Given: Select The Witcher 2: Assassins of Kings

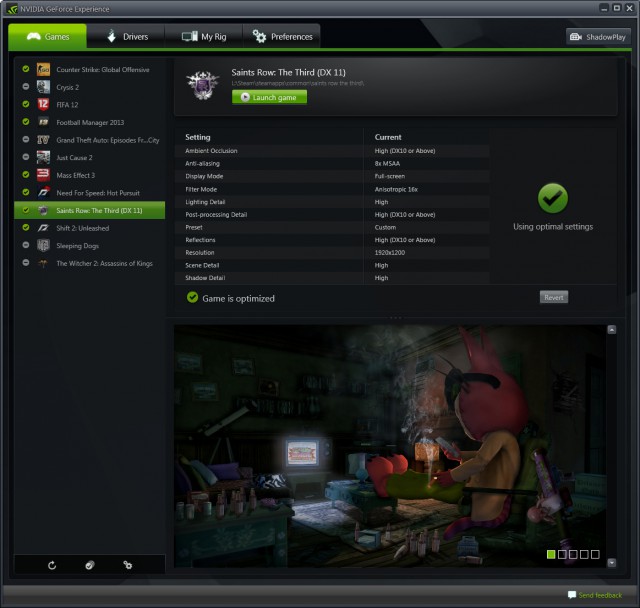Looking at the screenshot, I should [90, 263].
